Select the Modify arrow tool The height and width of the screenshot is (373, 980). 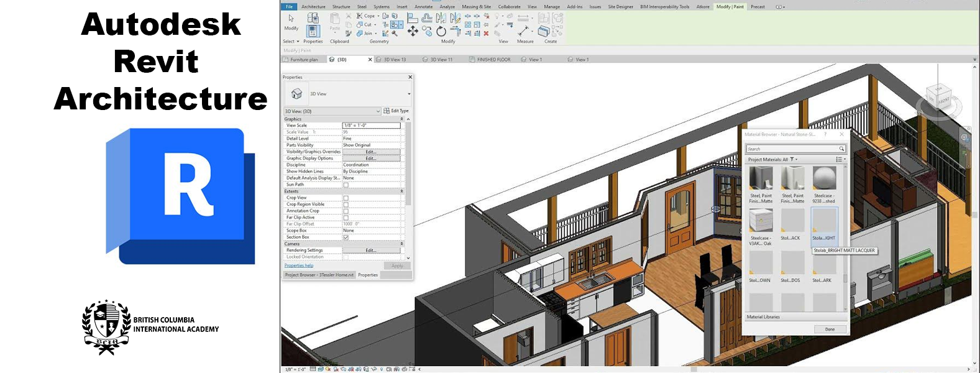[291, 18]
